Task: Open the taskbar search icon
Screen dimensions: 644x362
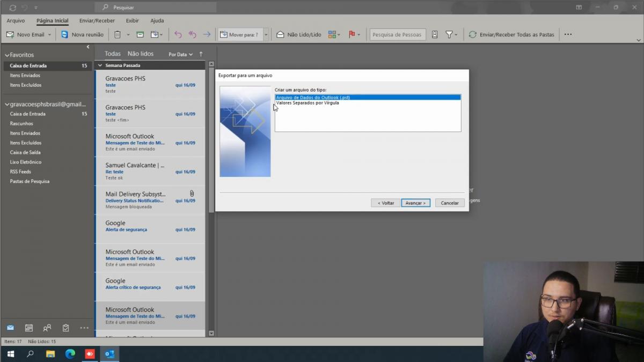Action: pos(31,354)
